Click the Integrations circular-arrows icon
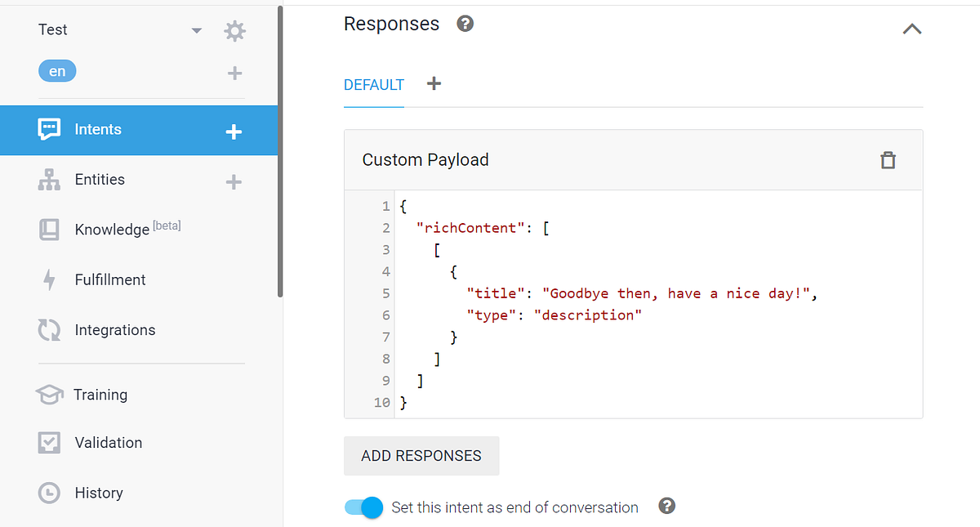The width and height of the screenshot is (980, 527). (49, 329)
